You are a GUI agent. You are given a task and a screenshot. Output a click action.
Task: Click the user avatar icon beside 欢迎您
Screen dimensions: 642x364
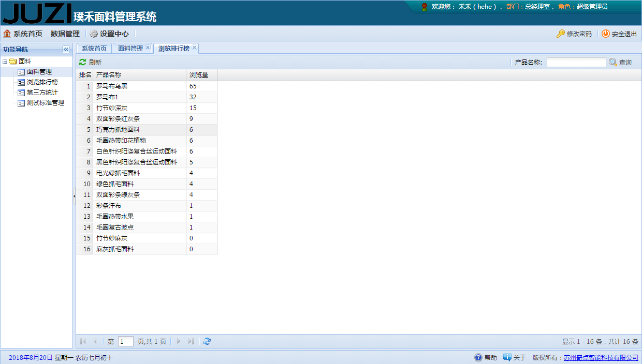coord(425,7)
